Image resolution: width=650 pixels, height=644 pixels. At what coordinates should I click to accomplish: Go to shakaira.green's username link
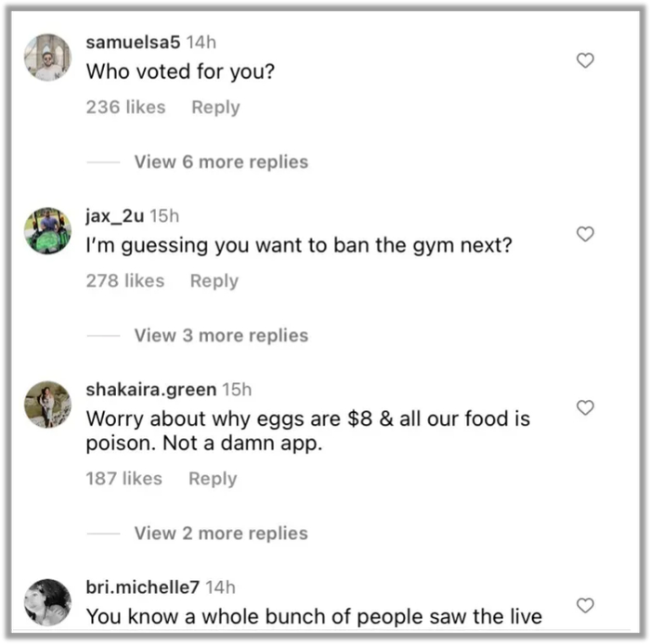point(150,389)
